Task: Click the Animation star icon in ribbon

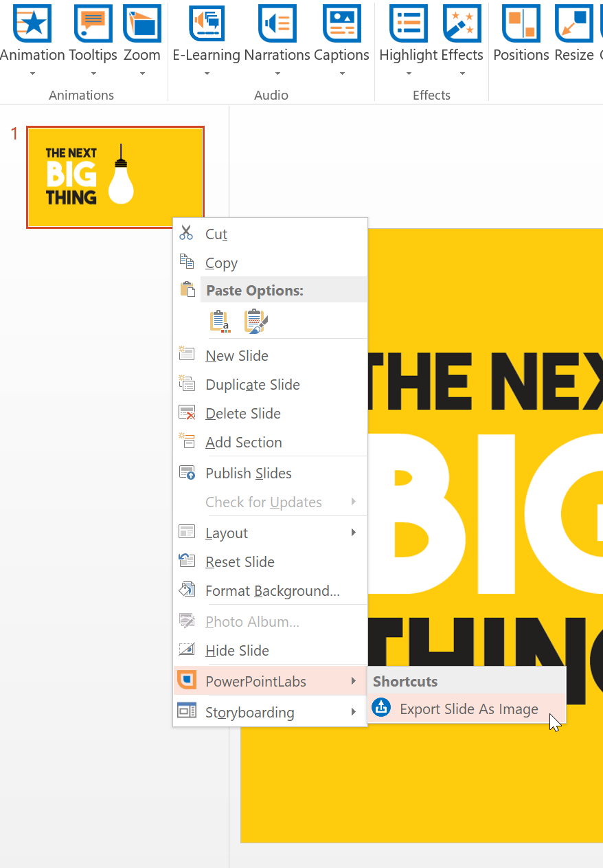Action: 32,23
